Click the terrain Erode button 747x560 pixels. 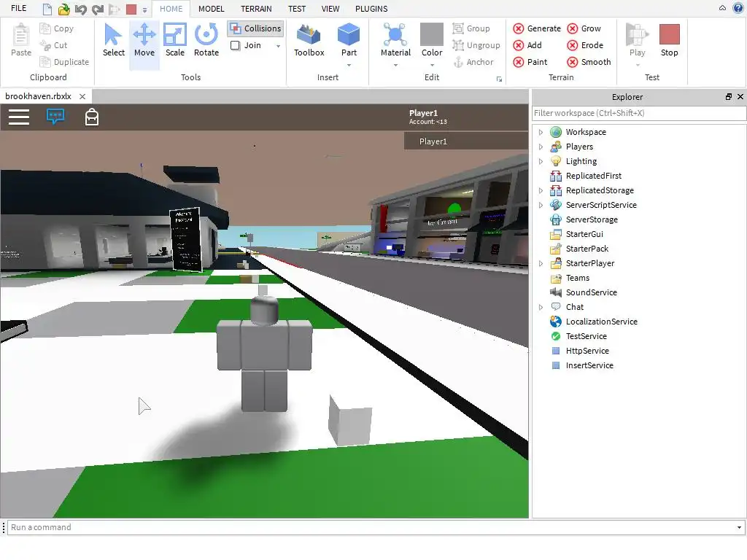[585, 45]
